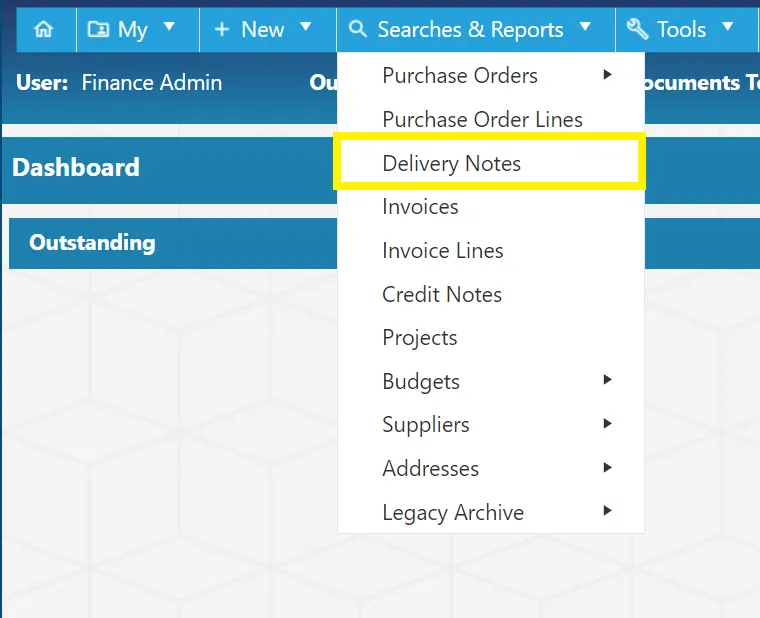Click the User: label
The width and height of the screenshot is (760, 618).
pyautogui.click(x=42, y=82)
